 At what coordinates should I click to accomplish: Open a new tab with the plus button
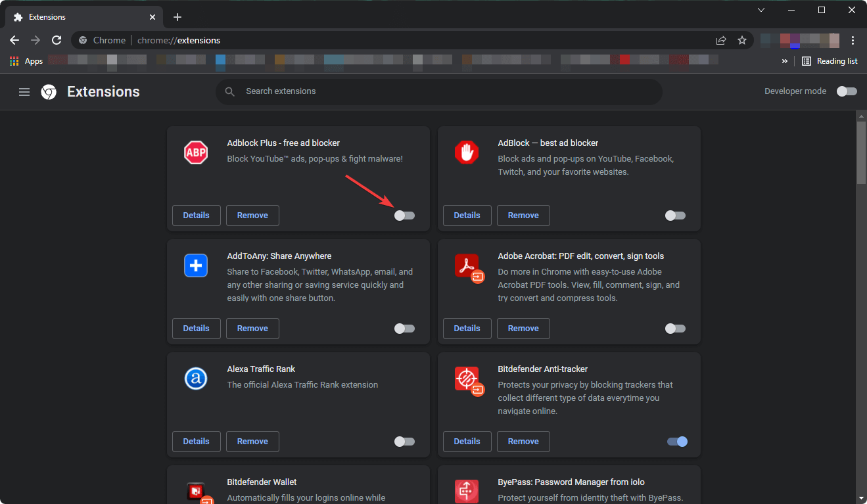coord(177,17)
